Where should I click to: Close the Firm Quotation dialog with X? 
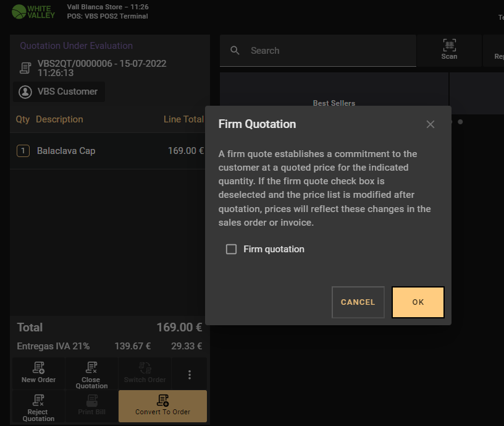(430, 124)
